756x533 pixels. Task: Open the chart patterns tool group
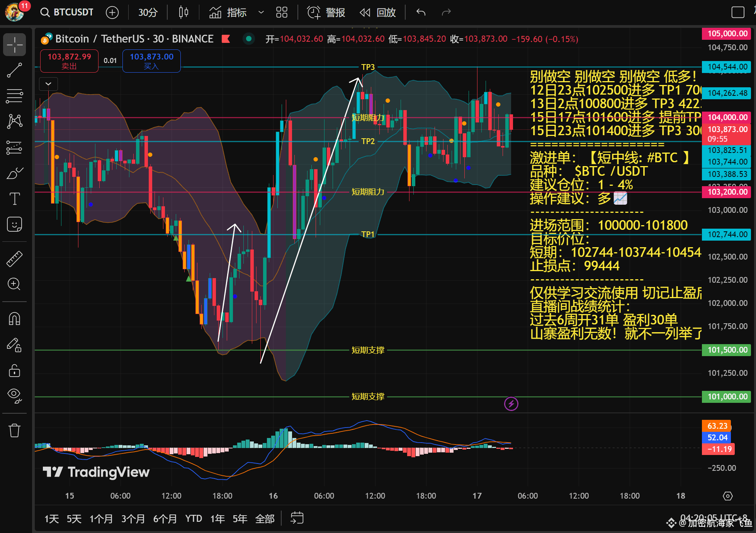coord(15,121)
